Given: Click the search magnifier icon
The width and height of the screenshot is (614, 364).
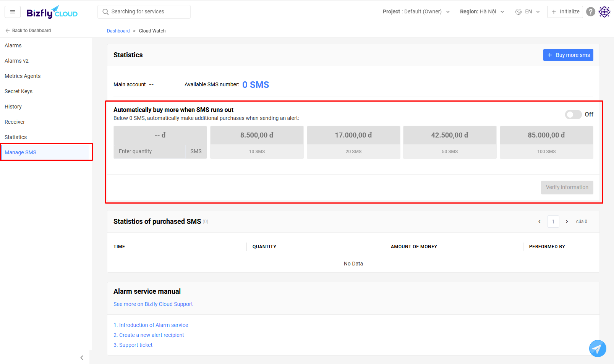Looking at the screenshot, I should (x=106, y=12).
